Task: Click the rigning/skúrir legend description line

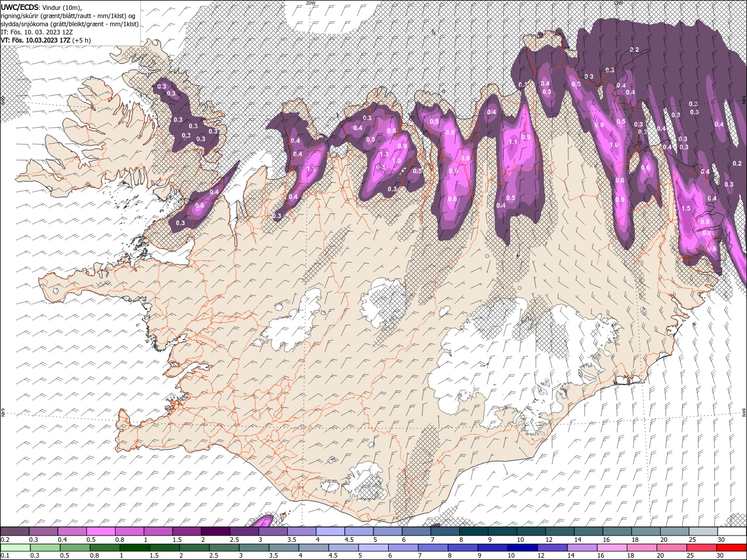Action: (x=68, y=15)
